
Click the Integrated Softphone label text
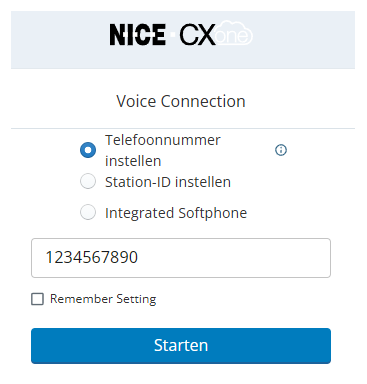(x=176, y=213)
